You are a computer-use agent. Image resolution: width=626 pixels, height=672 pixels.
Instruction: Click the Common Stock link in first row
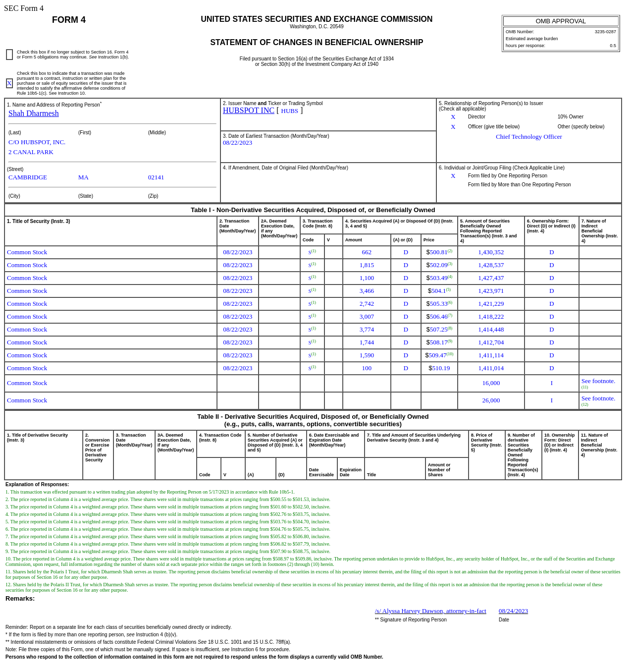tap(27, 252)
